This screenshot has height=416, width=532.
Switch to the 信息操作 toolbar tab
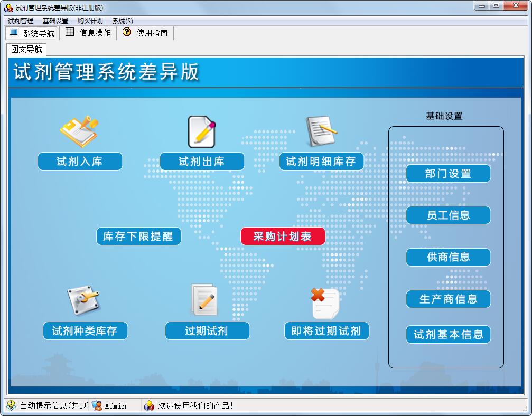pyautogui.click(x=88, y=33)
